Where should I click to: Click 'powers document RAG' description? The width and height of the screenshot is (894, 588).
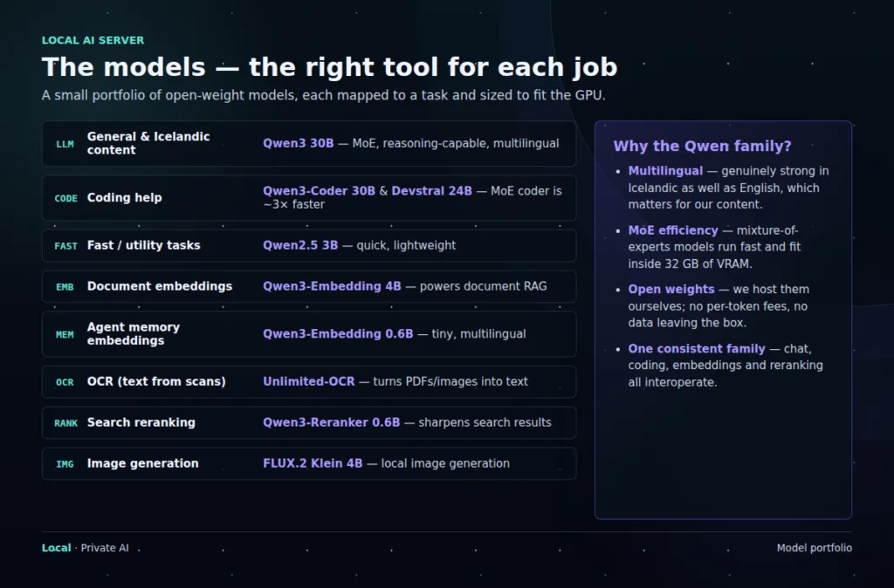483,286
